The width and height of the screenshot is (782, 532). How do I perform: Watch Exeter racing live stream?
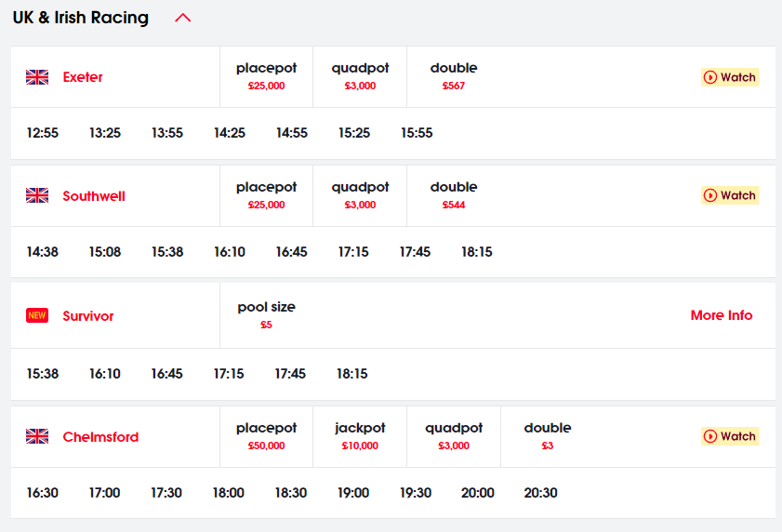(x=730, y=77)
